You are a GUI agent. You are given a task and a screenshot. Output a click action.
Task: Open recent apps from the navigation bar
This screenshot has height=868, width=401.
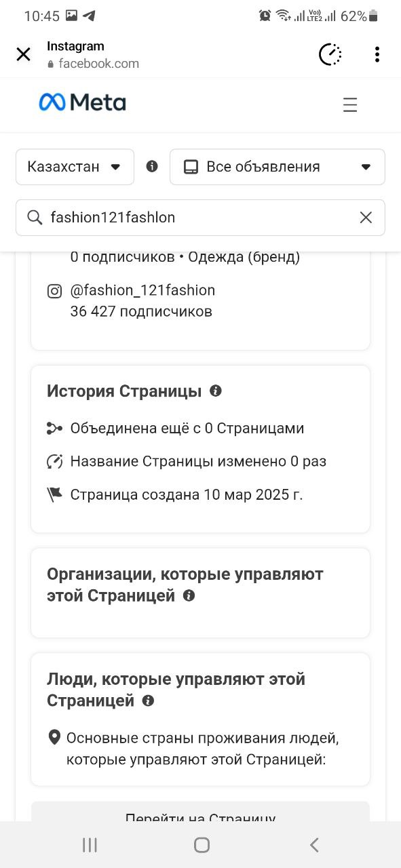pos(90,844)
